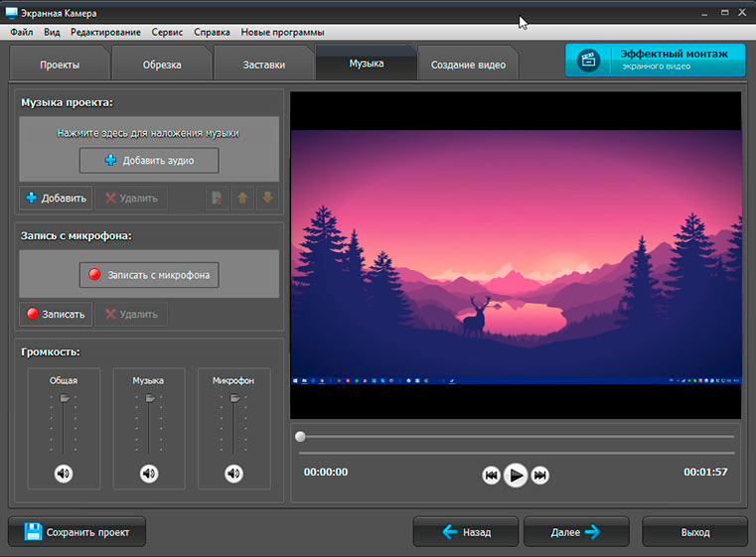Adjust the Общая volume slider
Viewport: 756px width, 557px height.
pos(65,398)
